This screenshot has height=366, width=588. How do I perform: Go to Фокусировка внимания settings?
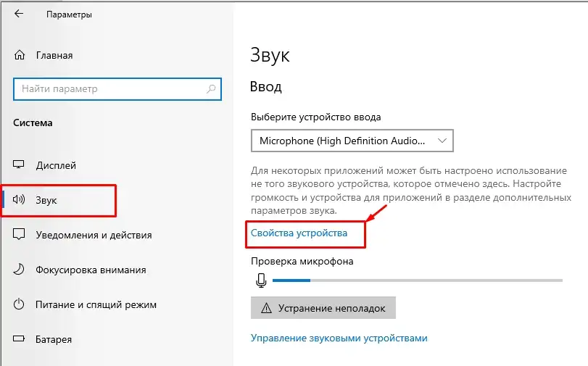91,270
